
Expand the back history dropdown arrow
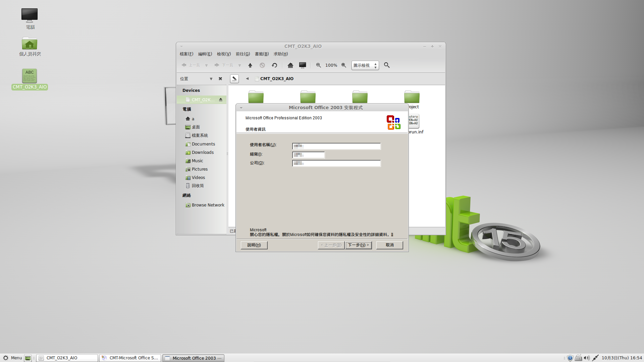click(206, 65)
